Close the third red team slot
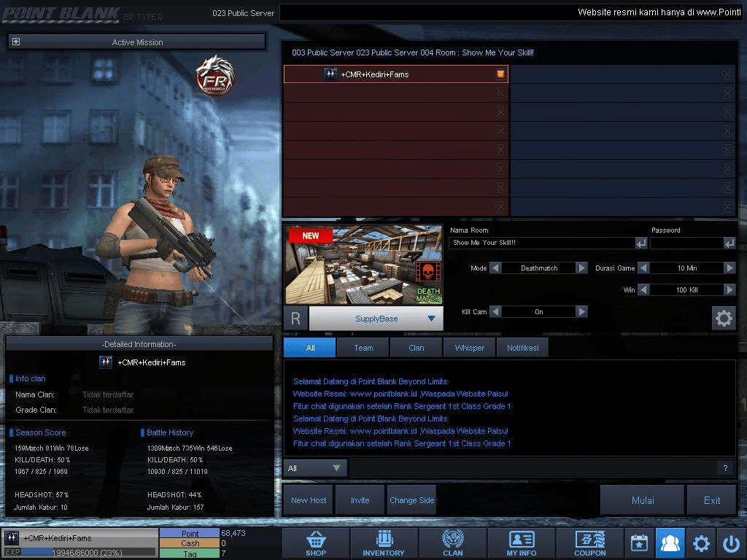The width and height of the screenshot is (747, 560). pyautogui.click(x=500, y=112)
